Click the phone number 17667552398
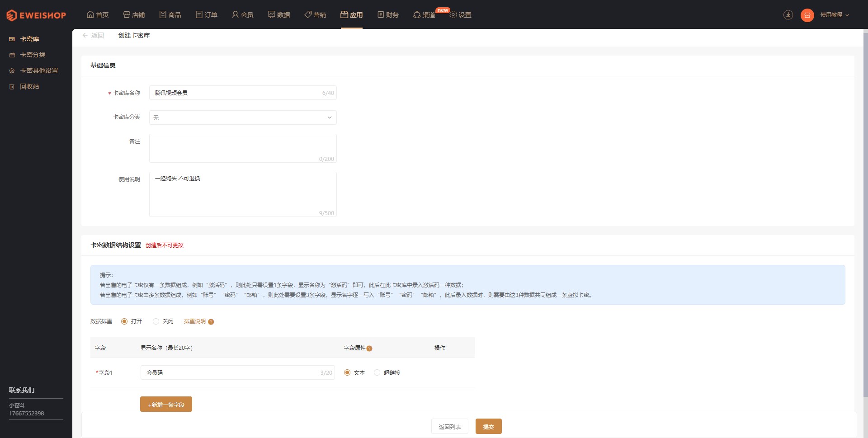The image size is (868, 438). coord(27,413)
